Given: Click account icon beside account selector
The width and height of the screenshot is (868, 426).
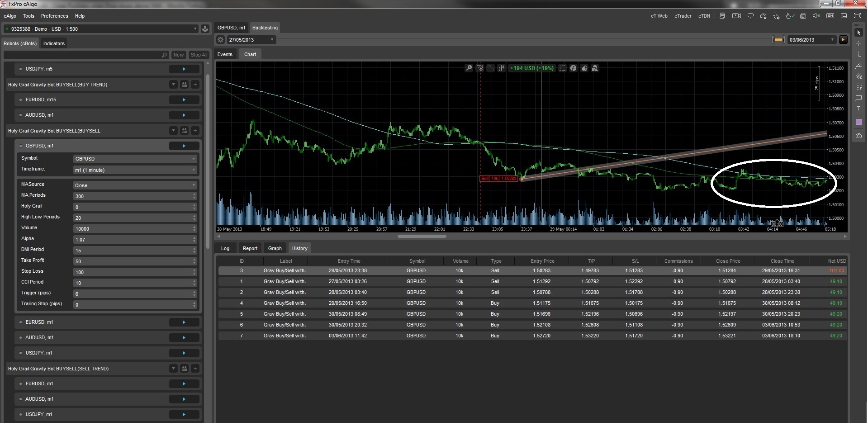Looking at the screenshot, I should click(x=205, y=29).
